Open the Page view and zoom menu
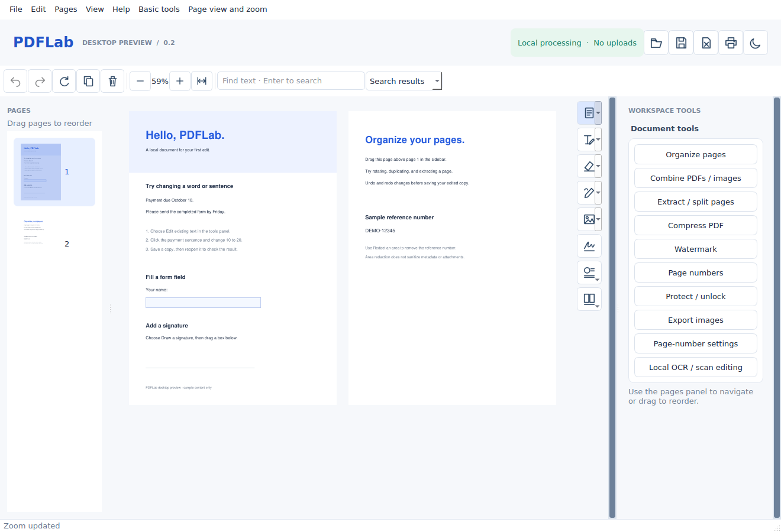The image size is (781, 532). [228, 9]
